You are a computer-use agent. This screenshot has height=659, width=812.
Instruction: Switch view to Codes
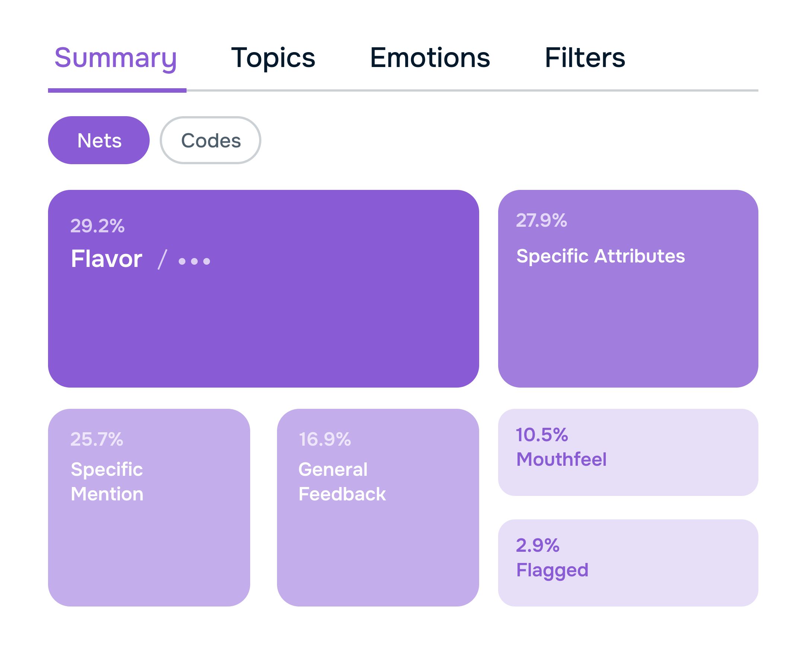[210, 140]
